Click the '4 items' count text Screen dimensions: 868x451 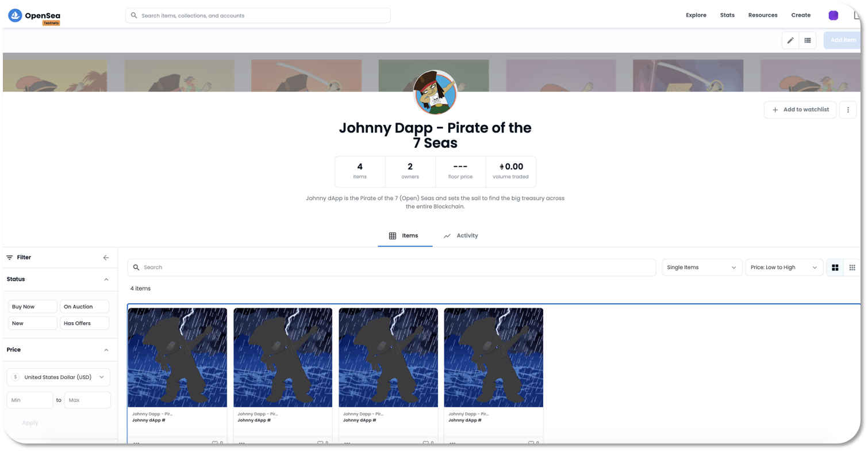(x=140, y=289)
